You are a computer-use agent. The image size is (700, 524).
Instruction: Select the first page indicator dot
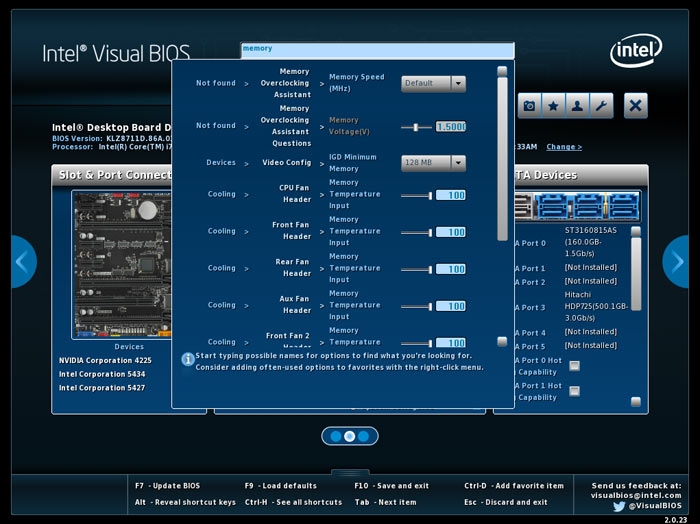pos(336,436)
